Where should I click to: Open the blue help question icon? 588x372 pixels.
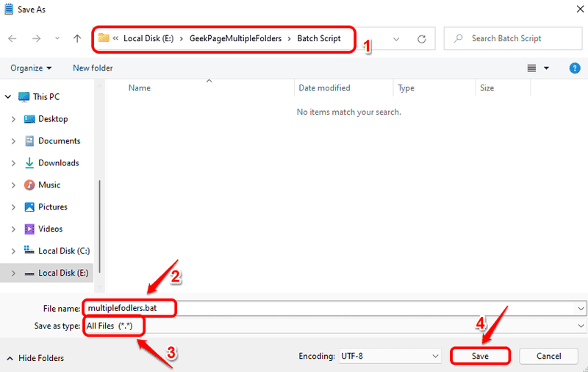(575, 68)
